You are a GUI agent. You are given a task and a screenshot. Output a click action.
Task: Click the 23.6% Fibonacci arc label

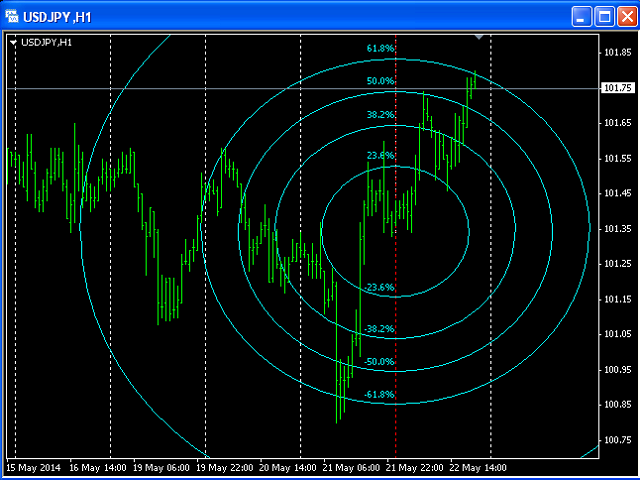380,156
